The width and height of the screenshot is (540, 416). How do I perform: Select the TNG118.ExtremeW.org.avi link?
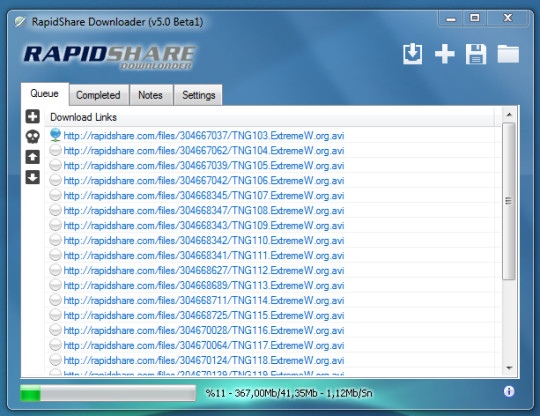204,360
